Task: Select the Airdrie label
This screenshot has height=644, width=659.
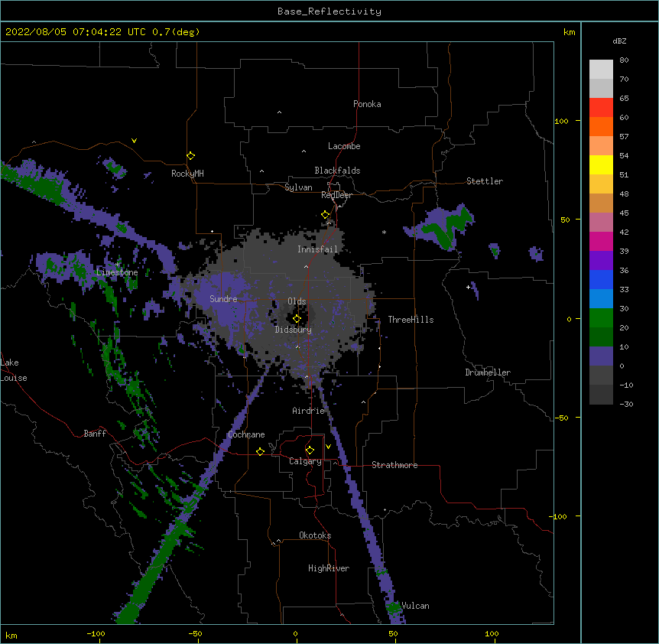Action: pyautogui.click(x=309, y=411)
